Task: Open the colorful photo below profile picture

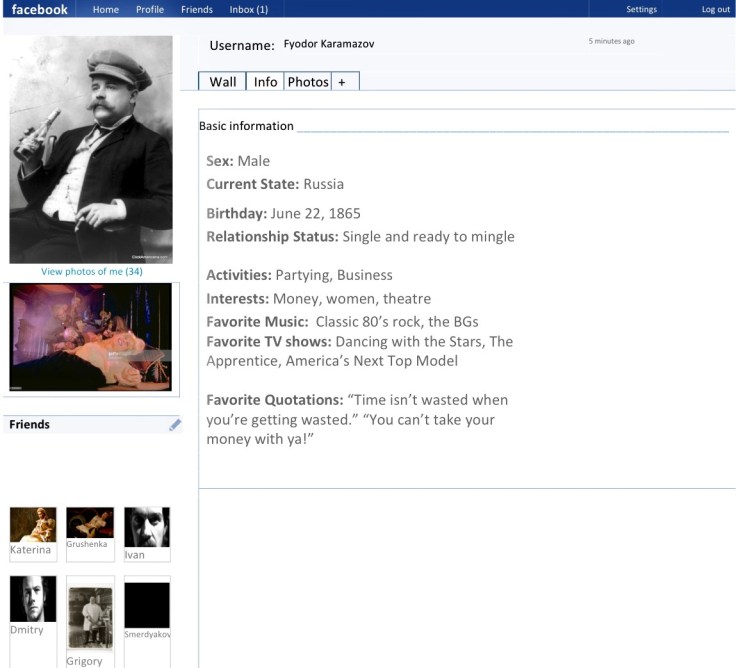Action: (x=91, y=337)
